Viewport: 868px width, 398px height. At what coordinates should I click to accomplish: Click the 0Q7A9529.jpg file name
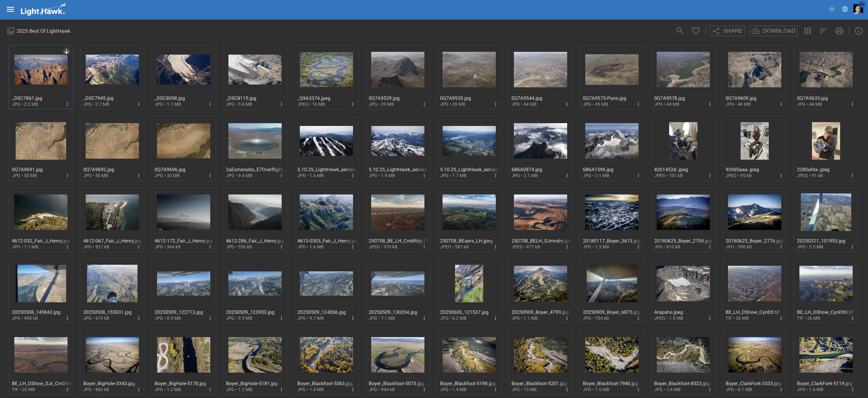[384, 98]
